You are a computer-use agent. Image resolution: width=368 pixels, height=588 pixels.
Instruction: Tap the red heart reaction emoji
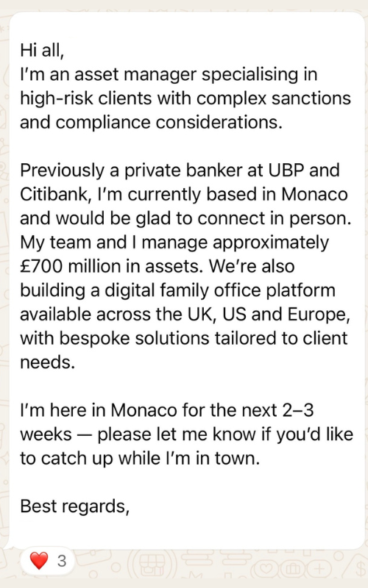click(x=39, y=561)
